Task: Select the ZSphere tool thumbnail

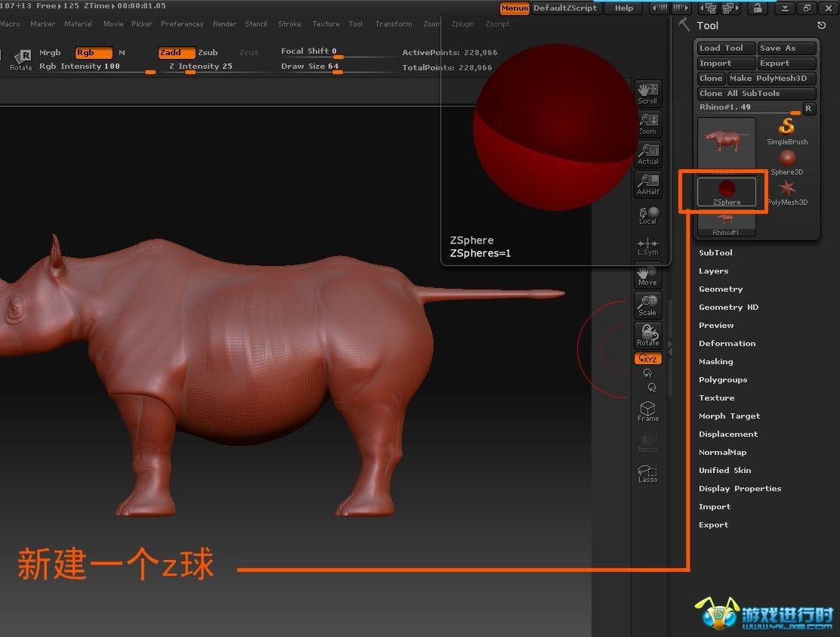Action: 727,193
